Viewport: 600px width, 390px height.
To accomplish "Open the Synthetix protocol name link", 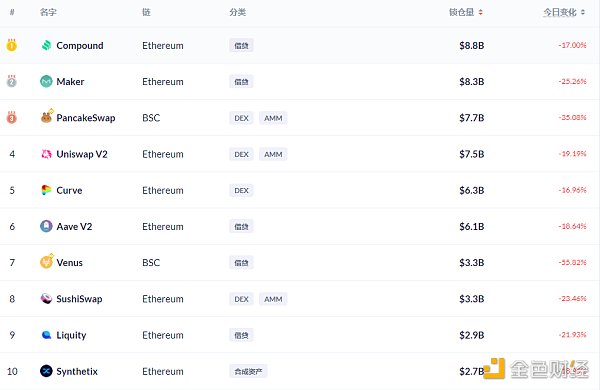I will (x=77, y=371).
